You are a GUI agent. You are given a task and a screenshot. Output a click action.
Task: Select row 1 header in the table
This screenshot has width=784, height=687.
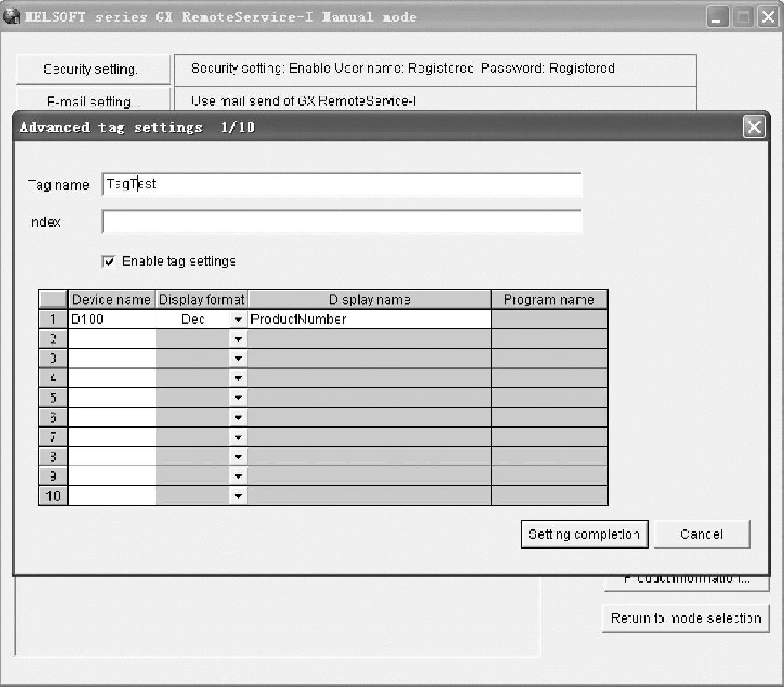(x=53, y=319)
